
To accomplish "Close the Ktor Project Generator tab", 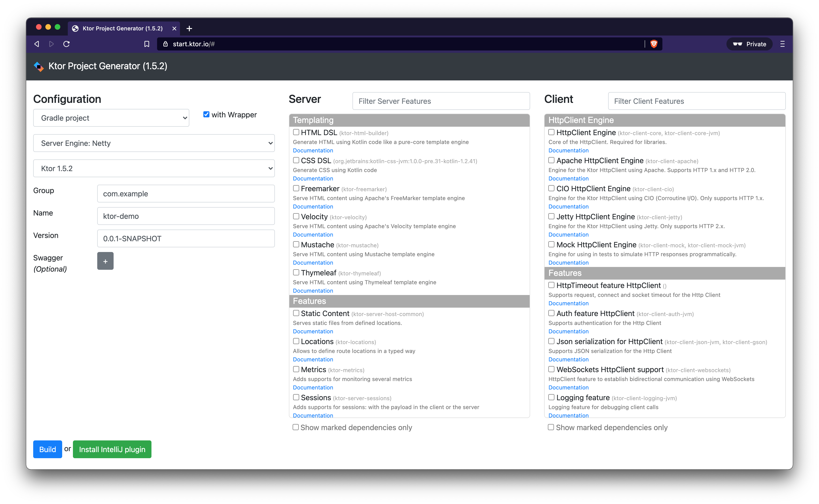I will point(174,29).
